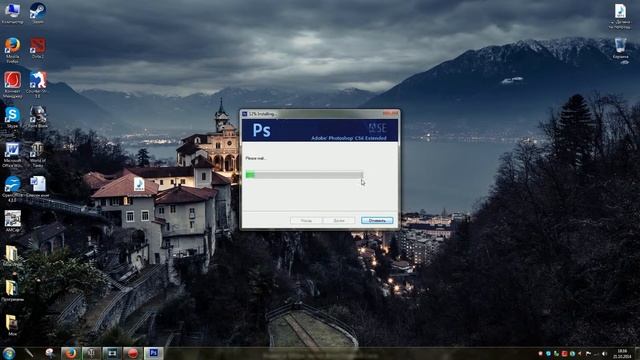Viewport: 640px width, 360px height.
Task: Click the red record button in taskbar
Action: tap(132, 353)
